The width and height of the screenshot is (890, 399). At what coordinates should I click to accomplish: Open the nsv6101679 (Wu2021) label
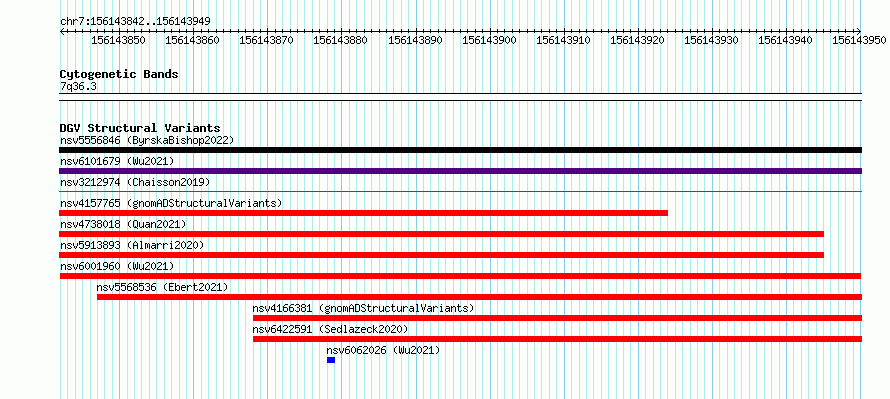pyautogui.click(x=116, y=161)
